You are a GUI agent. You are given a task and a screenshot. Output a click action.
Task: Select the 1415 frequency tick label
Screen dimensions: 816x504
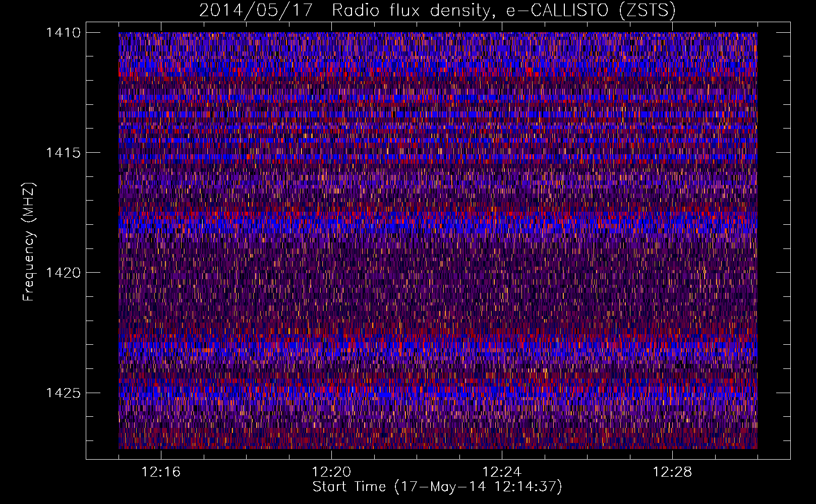click(x=63, y=153)
